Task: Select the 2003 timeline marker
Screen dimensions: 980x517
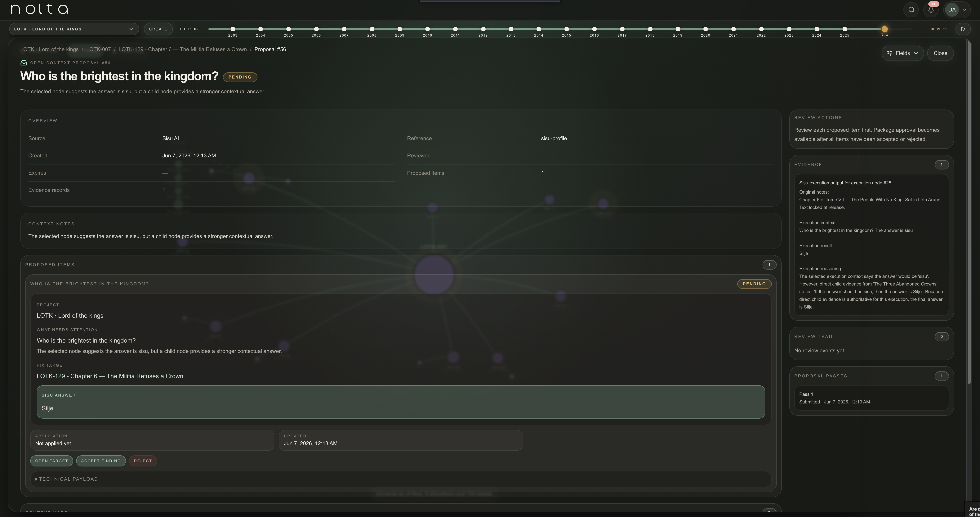Action: (233, 29)
